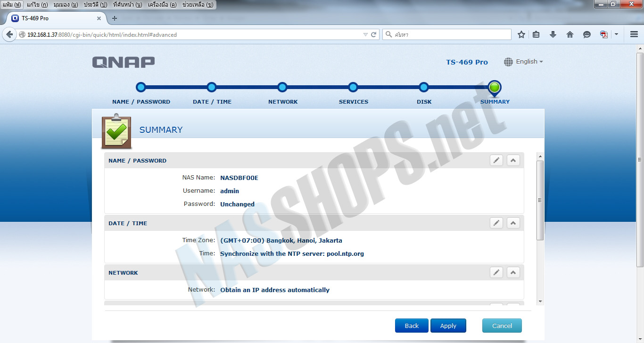Screen dimensions: 644x343
Task: Select the SUMMARY wizard step marker
Action: [495, 88]
